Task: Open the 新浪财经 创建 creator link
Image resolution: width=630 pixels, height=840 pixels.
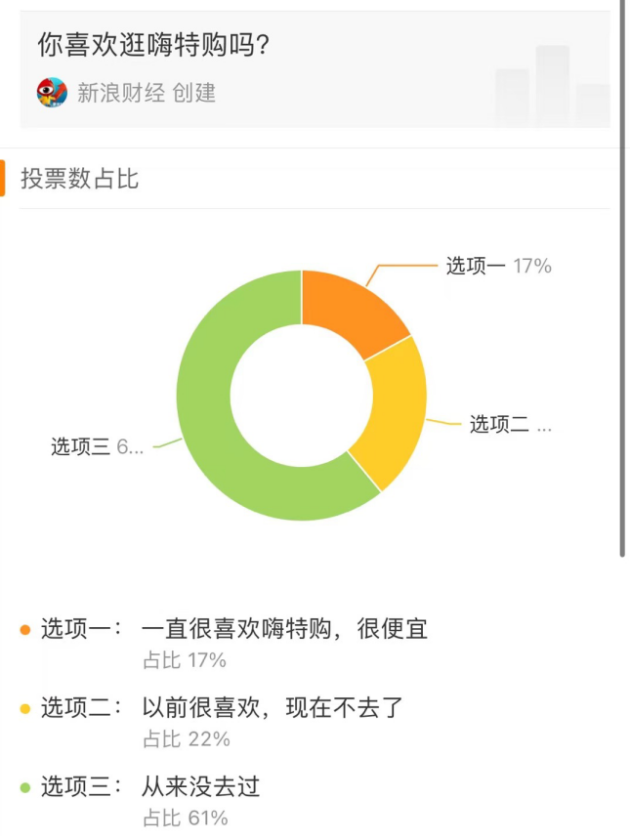Action: tap(147, 93)
